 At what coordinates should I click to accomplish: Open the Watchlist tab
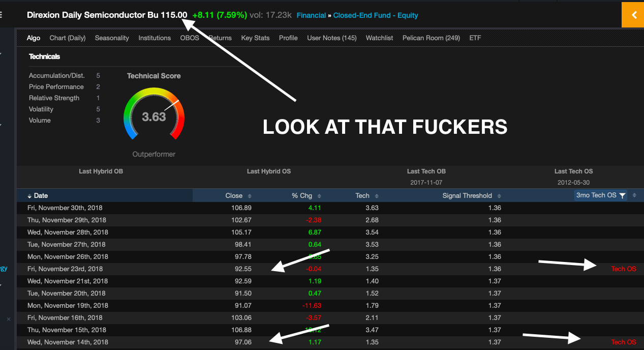[x=379, y=38]
